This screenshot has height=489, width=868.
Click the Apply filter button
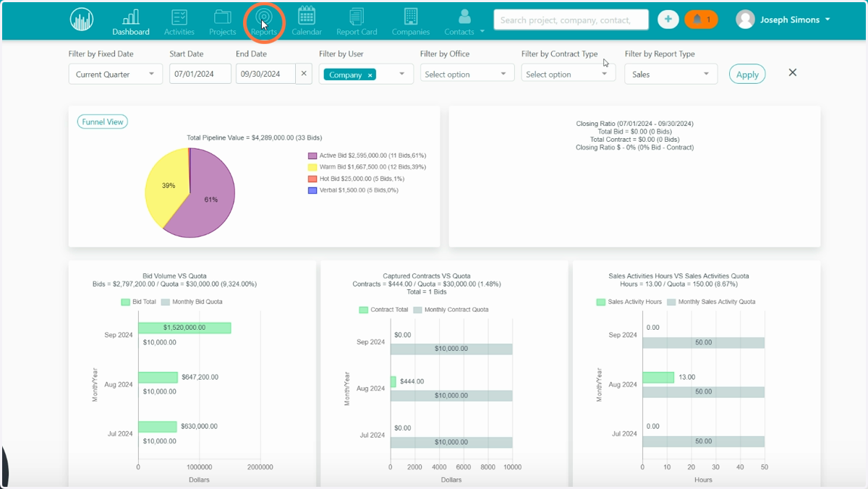[747, 74]
